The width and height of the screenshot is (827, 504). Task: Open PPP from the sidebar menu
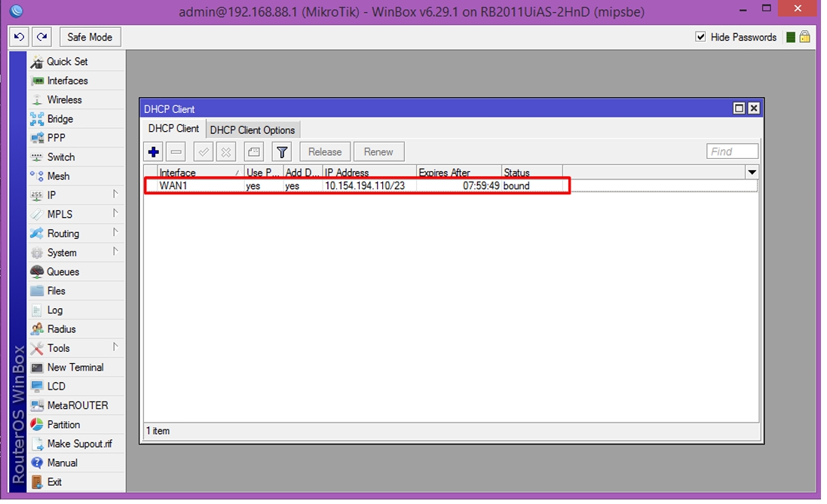pyautogui.click(x=76, y=138)
